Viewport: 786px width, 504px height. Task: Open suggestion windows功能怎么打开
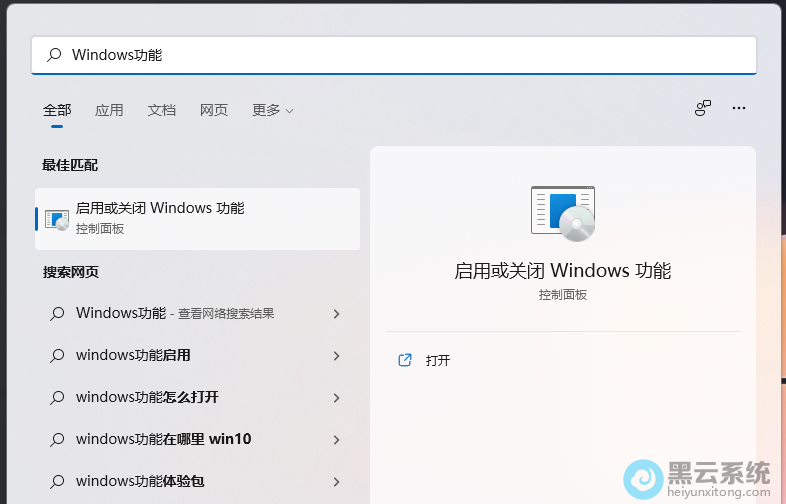pyautogui.click(x=198, y=398)
